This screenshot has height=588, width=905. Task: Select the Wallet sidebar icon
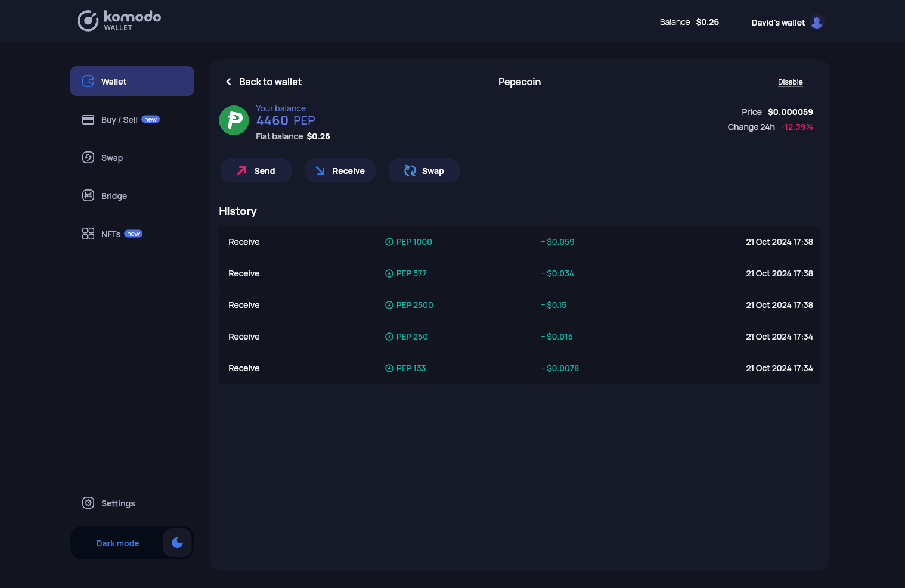pyautogui.click(x=88, y=81)
